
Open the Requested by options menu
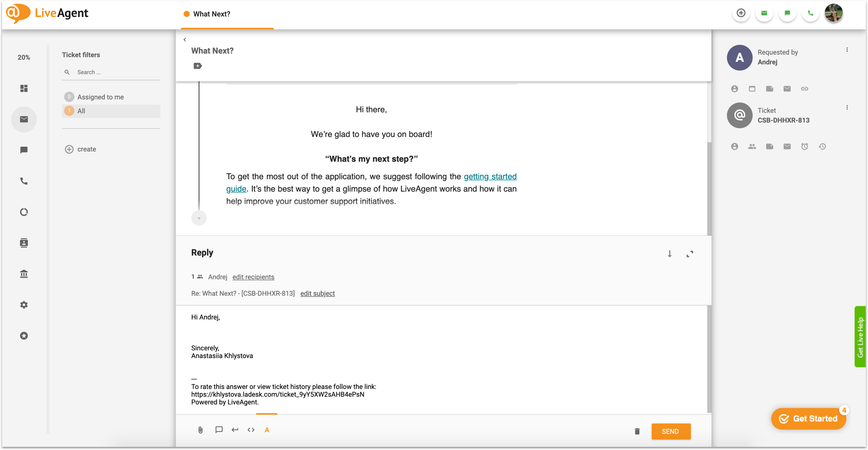pyautogui.click(x=847, y=50)
